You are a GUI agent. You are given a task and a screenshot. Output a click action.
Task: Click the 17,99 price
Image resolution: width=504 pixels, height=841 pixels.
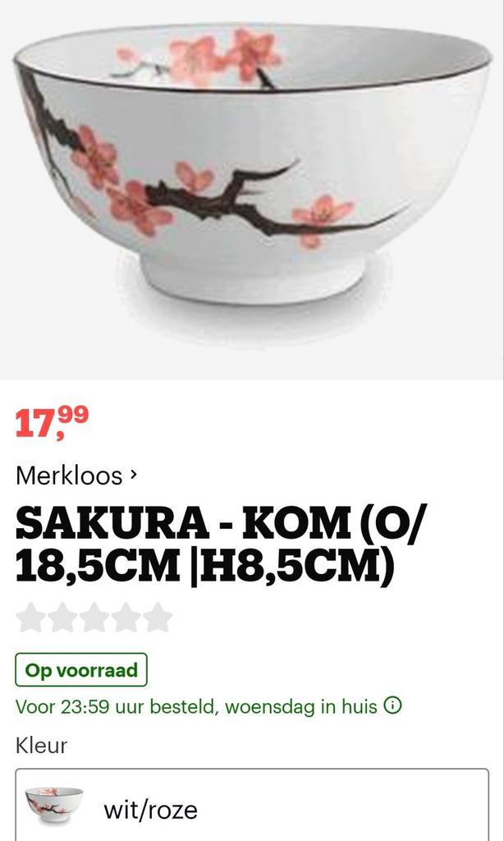click(x=52, y=422)
